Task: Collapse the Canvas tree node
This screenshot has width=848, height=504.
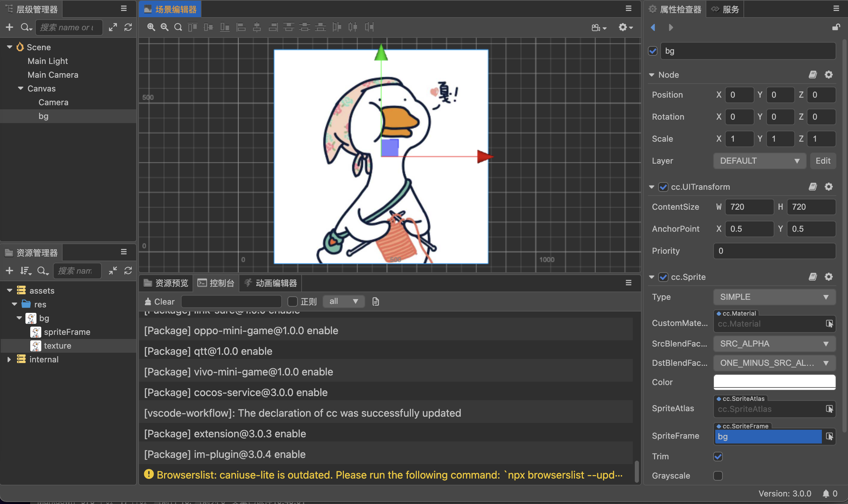Action: (x=21, y=88)
